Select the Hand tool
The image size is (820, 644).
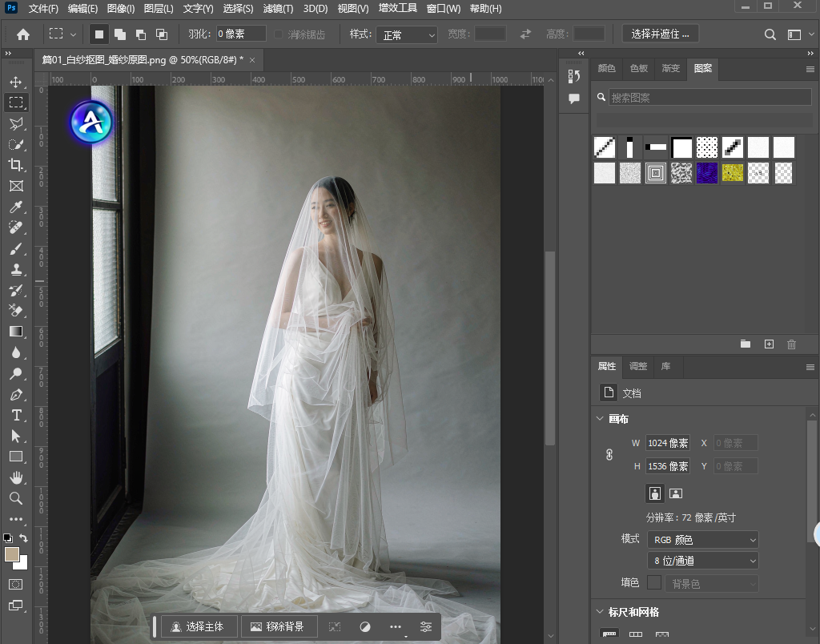(x=16, y=477)
